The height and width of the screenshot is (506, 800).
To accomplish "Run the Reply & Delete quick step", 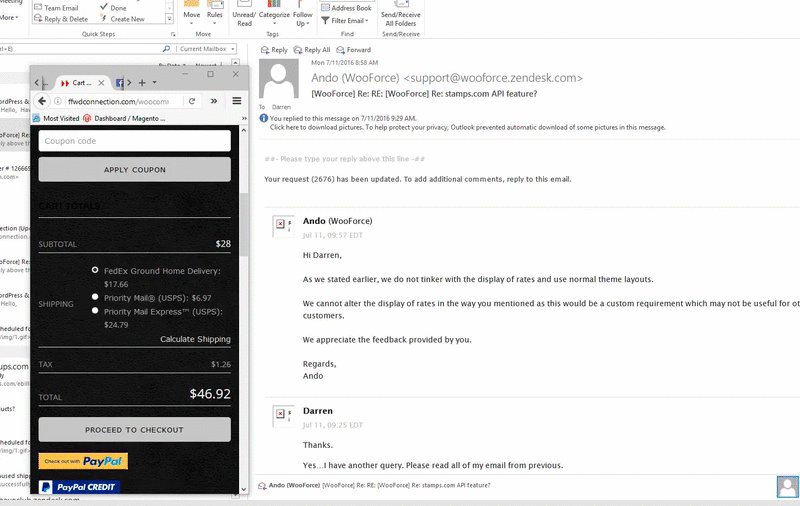I will tap(61, 19).
